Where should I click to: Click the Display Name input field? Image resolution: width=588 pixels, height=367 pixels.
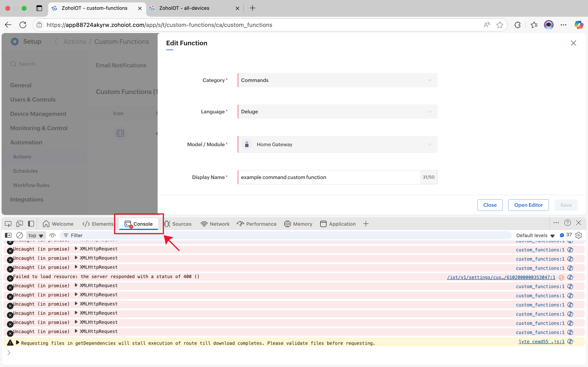(329, 177)
